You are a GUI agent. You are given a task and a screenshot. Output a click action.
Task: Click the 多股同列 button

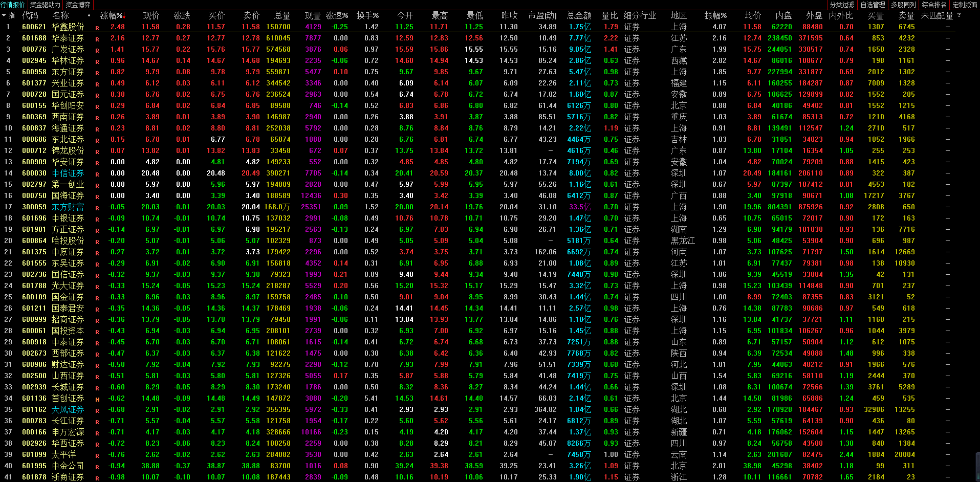tap(903, 5)
